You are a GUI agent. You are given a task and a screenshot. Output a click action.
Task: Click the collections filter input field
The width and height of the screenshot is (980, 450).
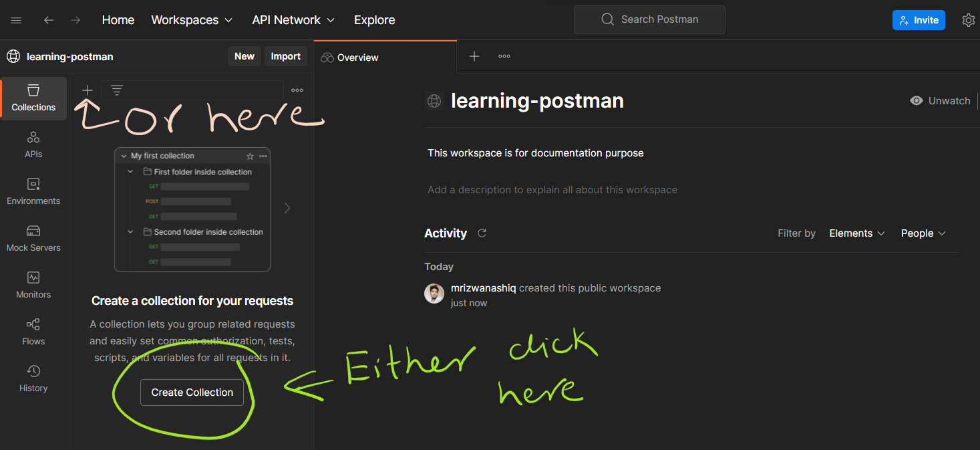(x=192, y=90)
